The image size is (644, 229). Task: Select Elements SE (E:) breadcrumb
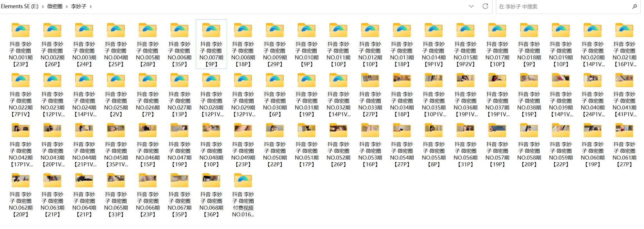(x=20, y=6)
